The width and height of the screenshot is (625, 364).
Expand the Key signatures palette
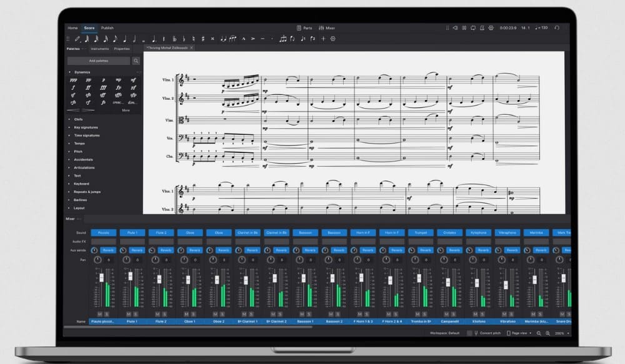pos(86,127)
